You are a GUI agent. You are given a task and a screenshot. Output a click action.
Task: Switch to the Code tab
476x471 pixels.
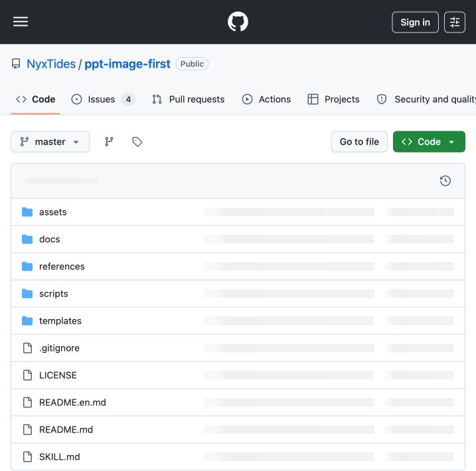(x=36, y=99)
